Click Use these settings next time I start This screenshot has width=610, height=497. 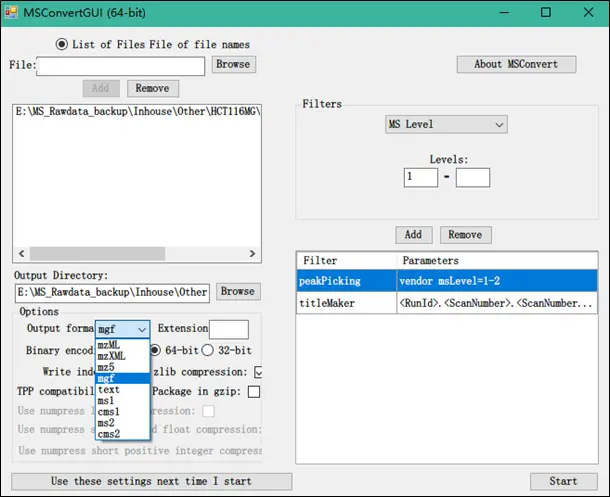[x=152, y=481]
